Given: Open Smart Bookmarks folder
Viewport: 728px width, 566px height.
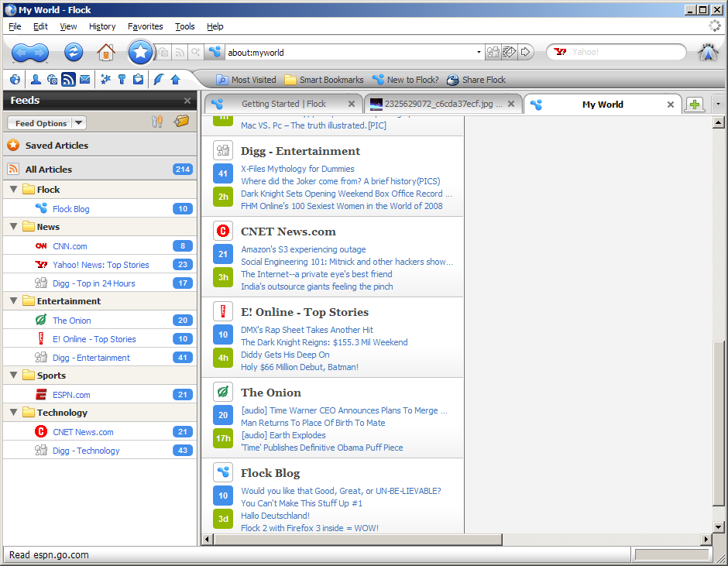Looking at the screenshot, I should (x=324, y=80).
